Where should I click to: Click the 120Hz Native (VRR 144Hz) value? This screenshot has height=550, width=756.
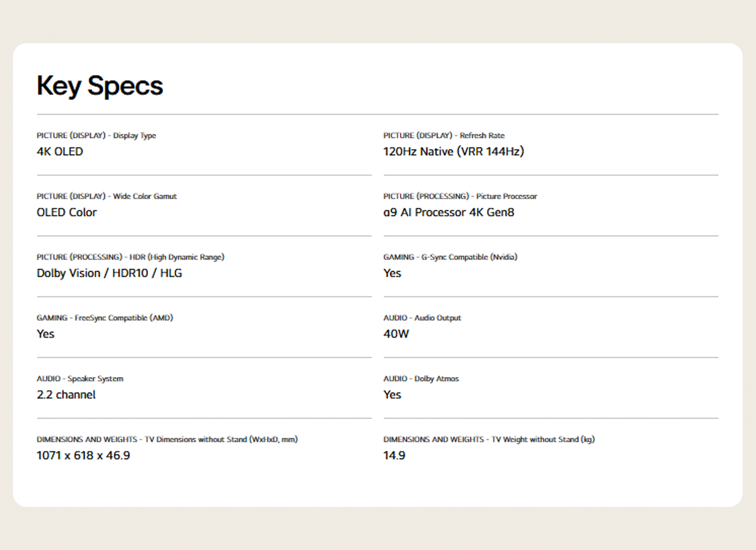(x=453, y=152)
